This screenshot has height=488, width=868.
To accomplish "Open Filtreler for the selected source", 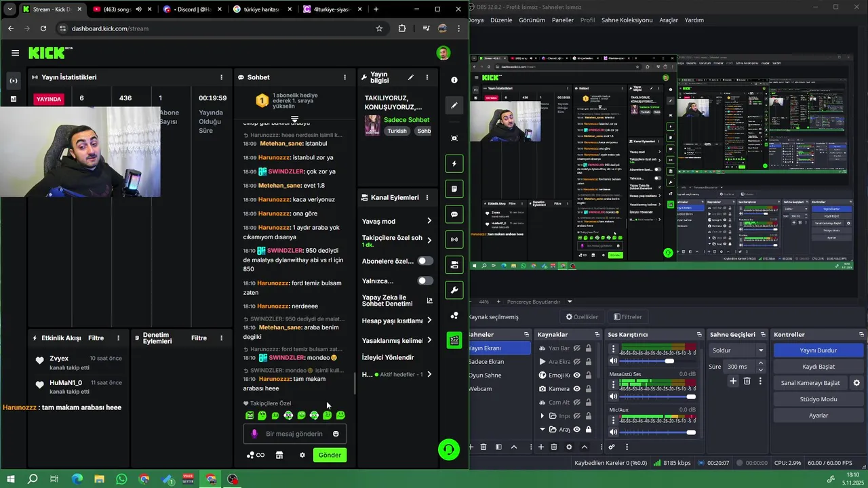I will (x=628, y=317).
